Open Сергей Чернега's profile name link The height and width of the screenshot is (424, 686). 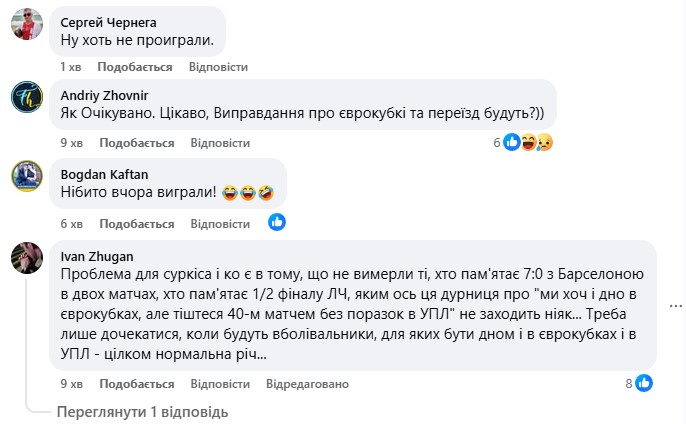point(108,22)
